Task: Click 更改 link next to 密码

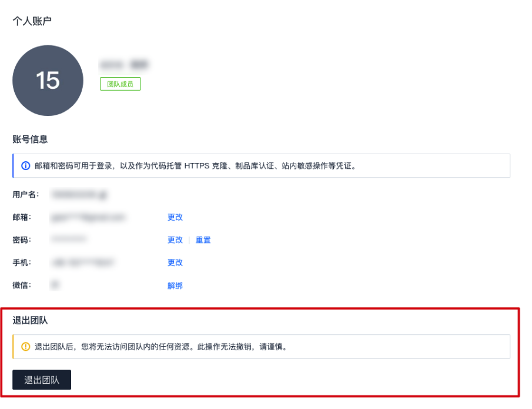Action: tap(175, 240)
